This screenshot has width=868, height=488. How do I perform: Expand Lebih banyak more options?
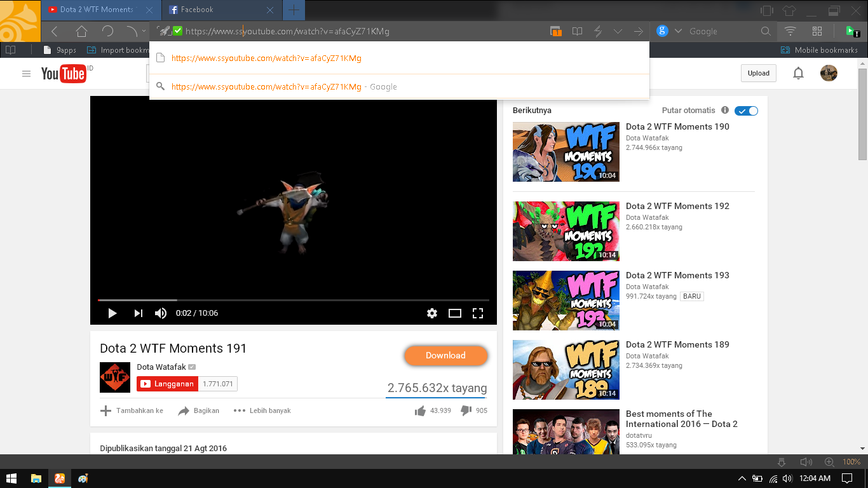coord(262,410)
